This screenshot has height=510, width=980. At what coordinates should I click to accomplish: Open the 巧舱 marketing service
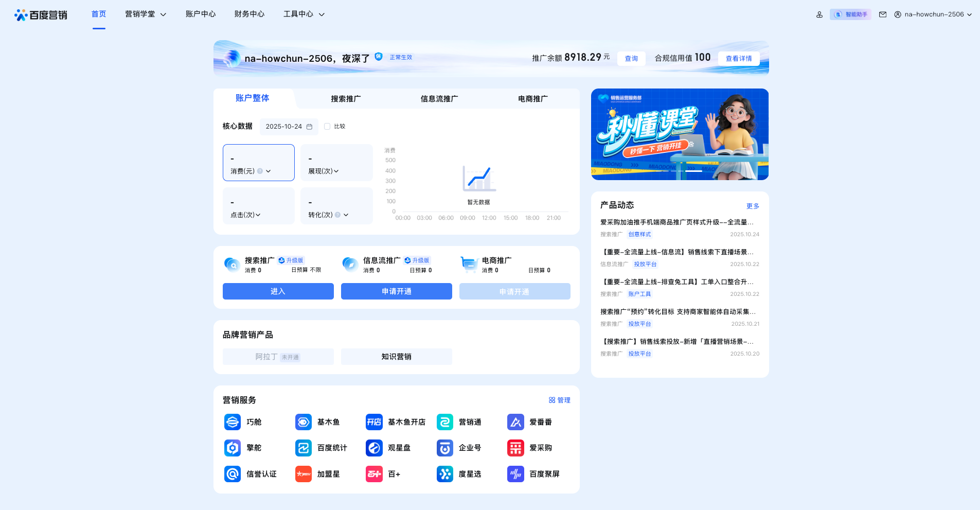click(x=233, y=422)
